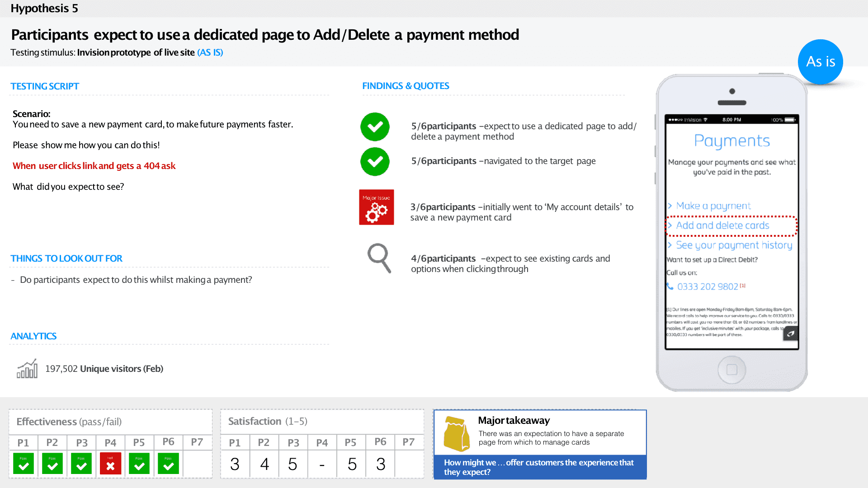
Task: Click the analytics bar chart icon
Action: point(27,369)
